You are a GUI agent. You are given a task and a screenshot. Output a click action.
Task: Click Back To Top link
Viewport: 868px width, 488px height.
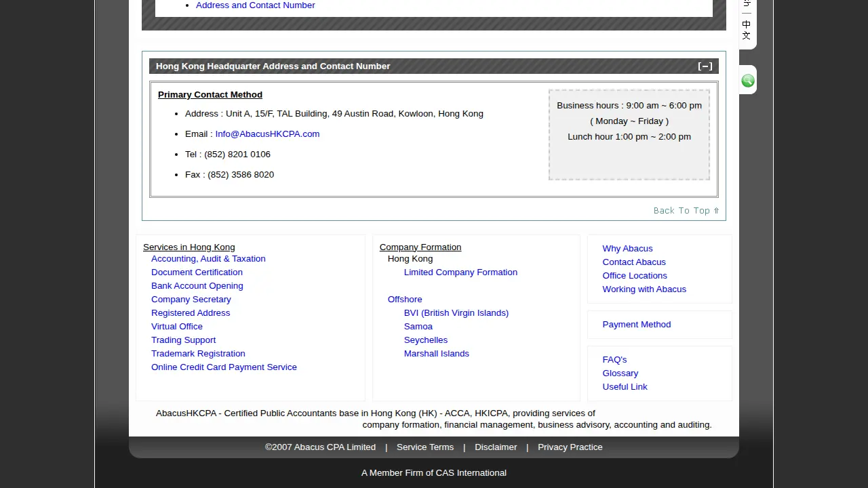(x=686, y=211)
